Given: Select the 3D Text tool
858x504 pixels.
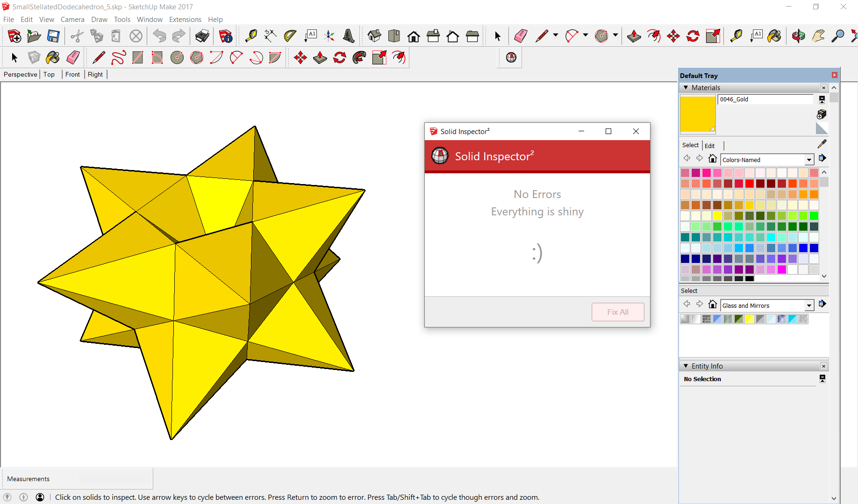Looking at the screenshot, I should point(349,36).
